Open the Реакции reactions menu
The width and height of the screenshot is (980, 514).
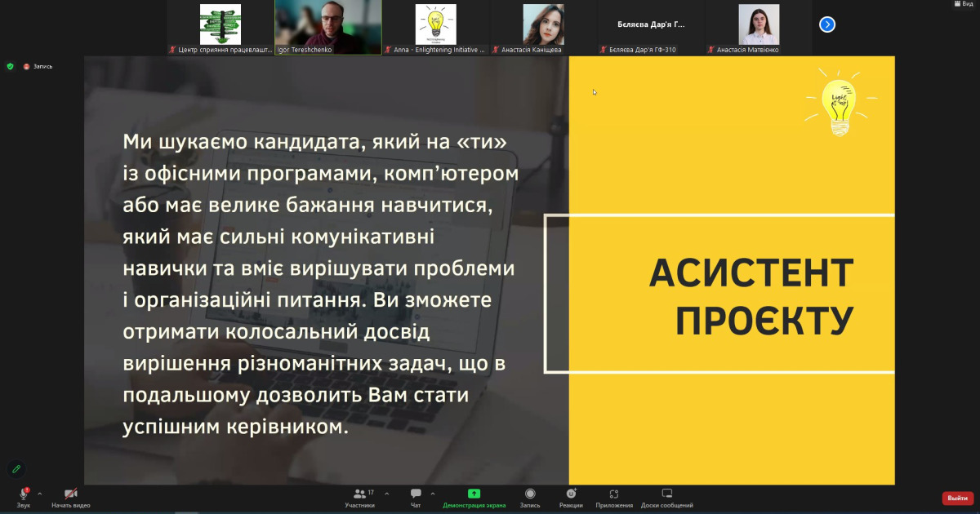click(571, 496)
